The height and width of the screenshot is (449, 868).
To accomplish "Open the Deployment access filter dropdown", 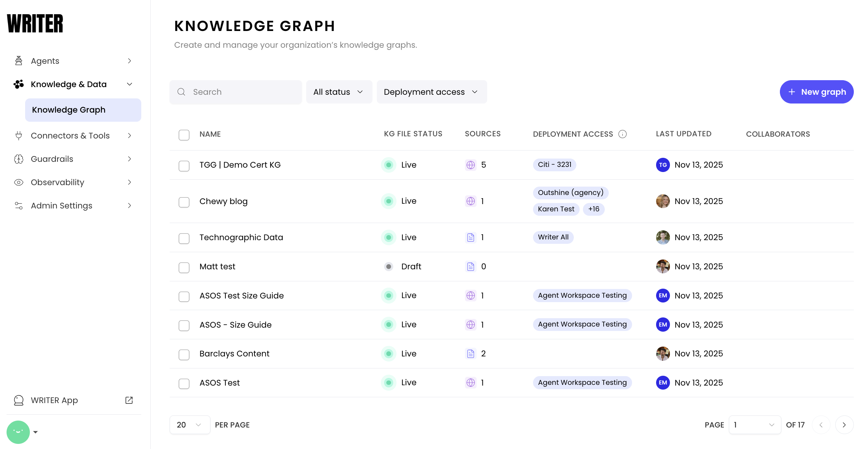I will [431, 92].
